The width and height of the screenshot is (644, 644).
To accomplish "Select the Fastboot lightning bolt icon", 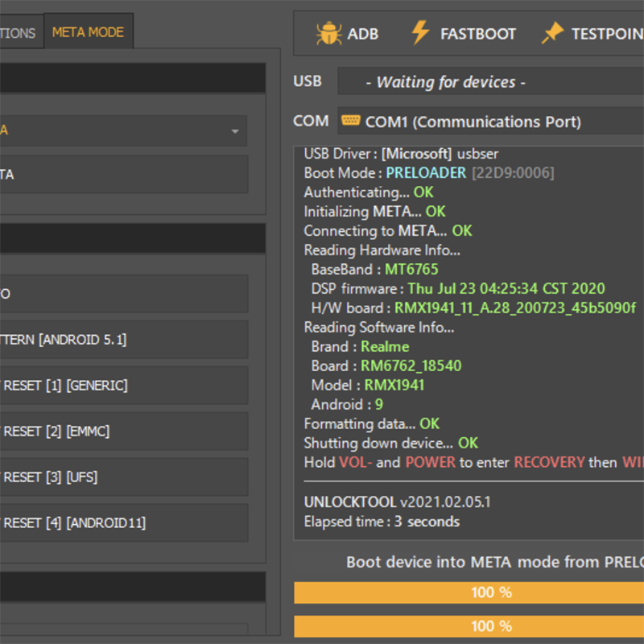I will pos(420,32).
